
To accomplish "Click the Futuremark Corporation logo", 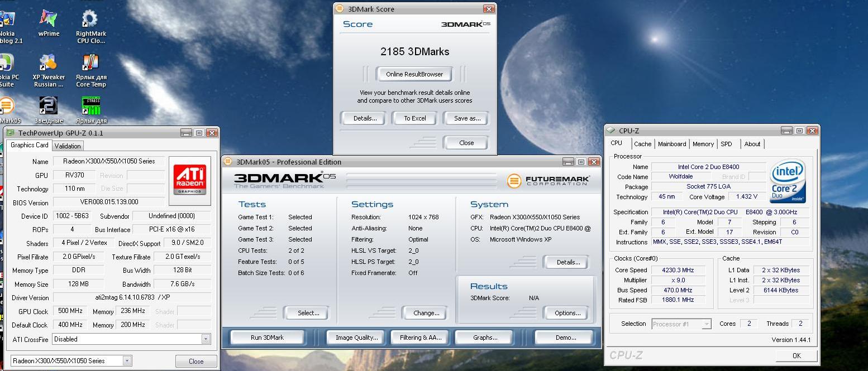I will click(549, 181).
